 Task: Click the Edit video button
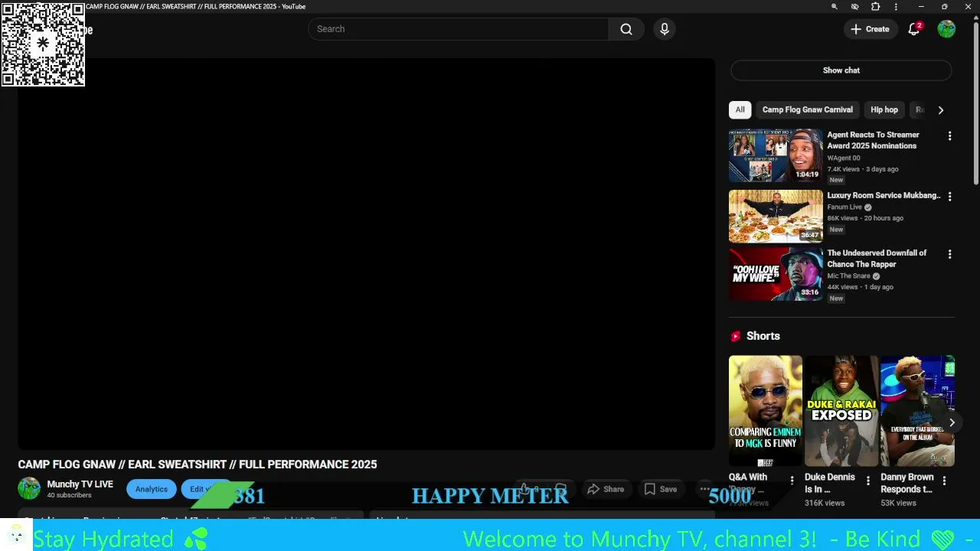205,489
